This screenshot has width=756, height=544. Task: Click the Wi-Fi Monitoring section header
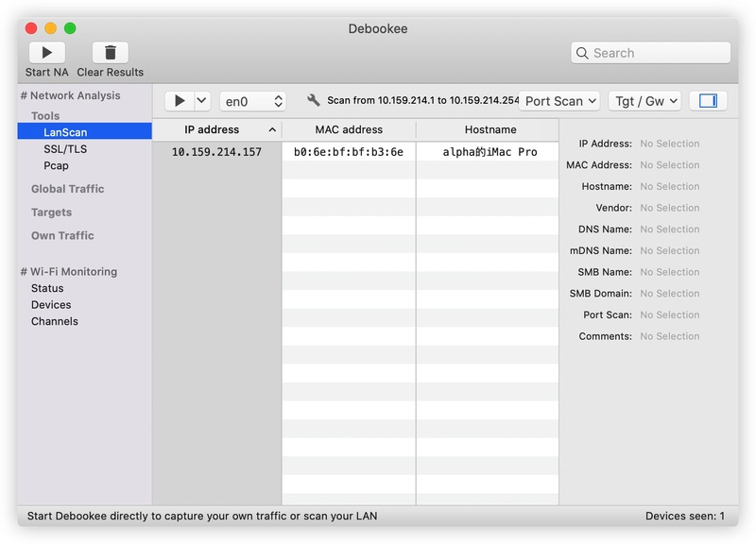69,272
